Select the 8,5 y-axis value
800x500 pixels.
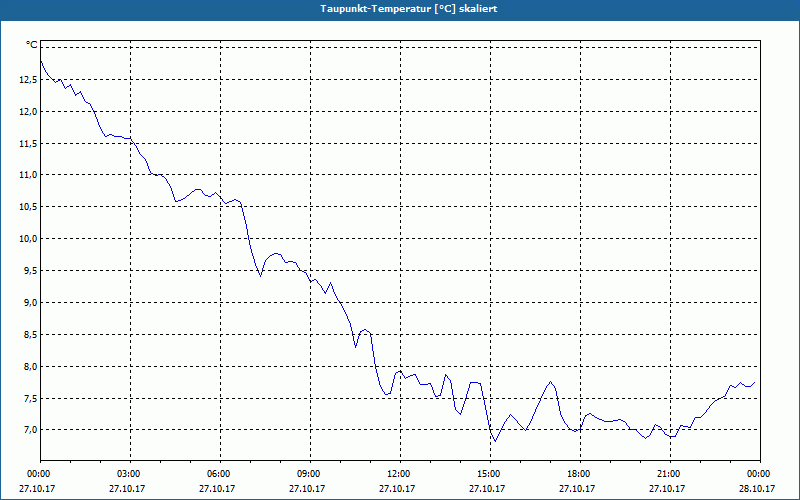pos(30,335)
